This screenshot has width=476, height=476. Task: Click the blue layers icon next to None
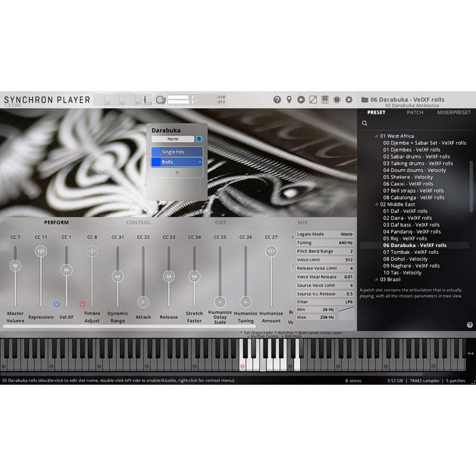199,139
